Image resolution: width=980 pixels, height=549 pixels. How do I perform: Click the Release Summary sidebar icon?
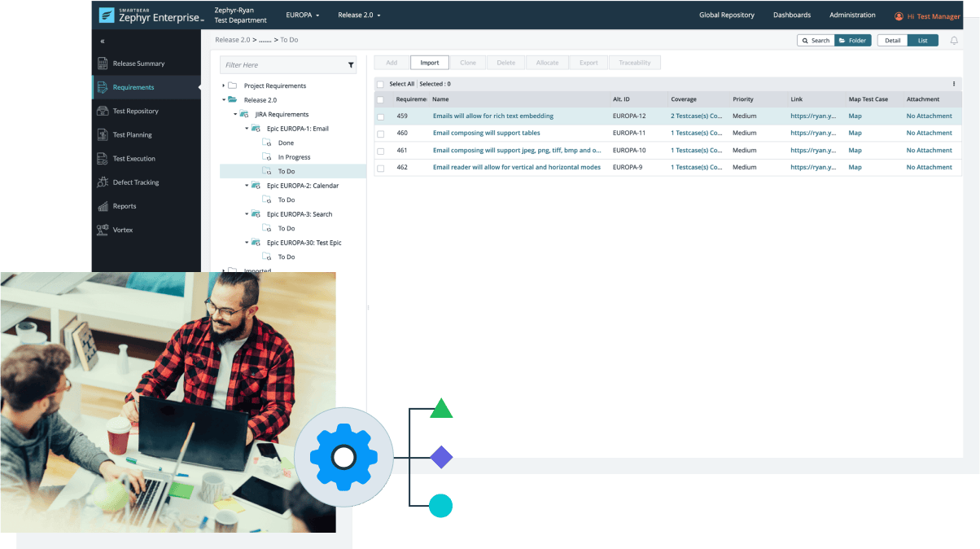(103, 64)
